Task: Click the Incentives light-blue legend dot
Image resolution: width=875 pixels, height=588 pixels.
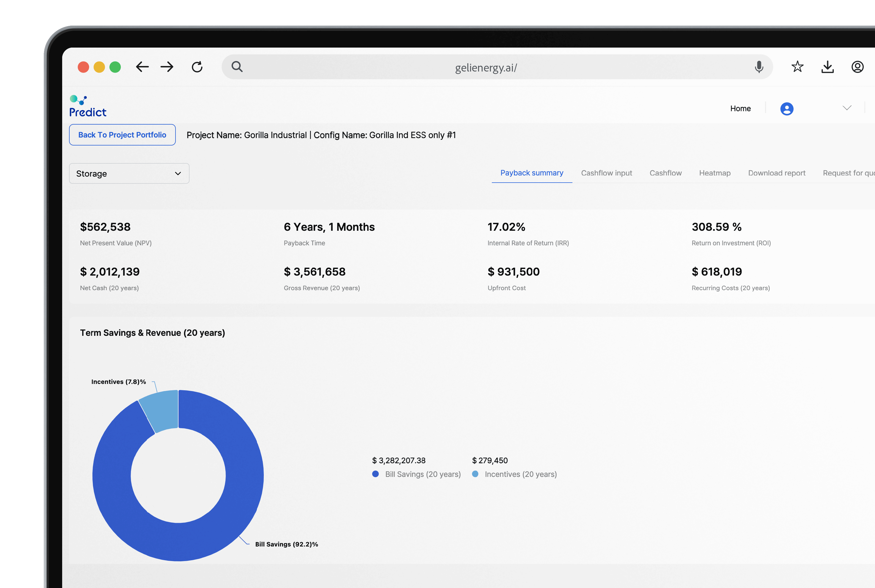Action: pos(475,474)
